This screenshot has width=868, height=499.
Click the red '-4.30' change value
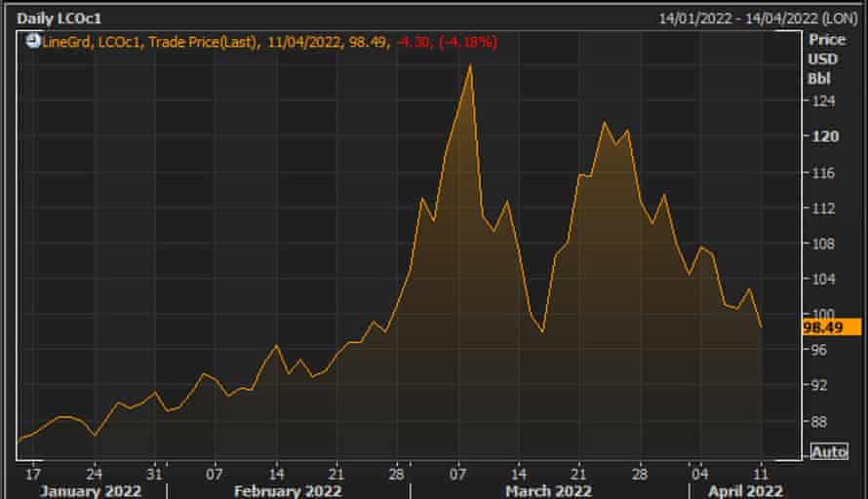coord(414,42)
